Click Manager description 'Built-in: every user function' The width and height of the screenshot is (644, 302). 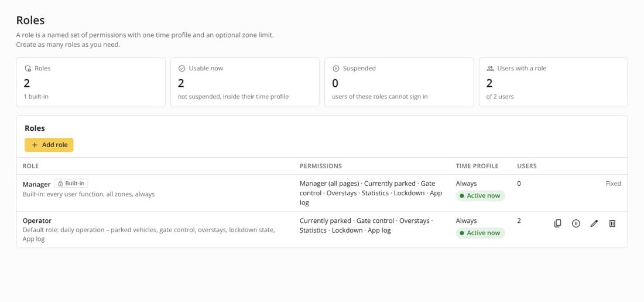[x=89, y=194]
